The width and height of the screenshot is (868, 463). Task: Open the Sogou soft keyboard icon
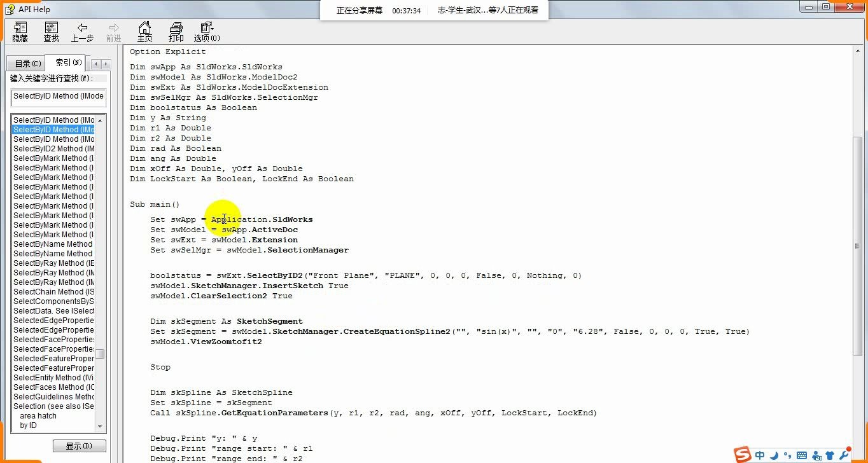(x=802, y=455)
